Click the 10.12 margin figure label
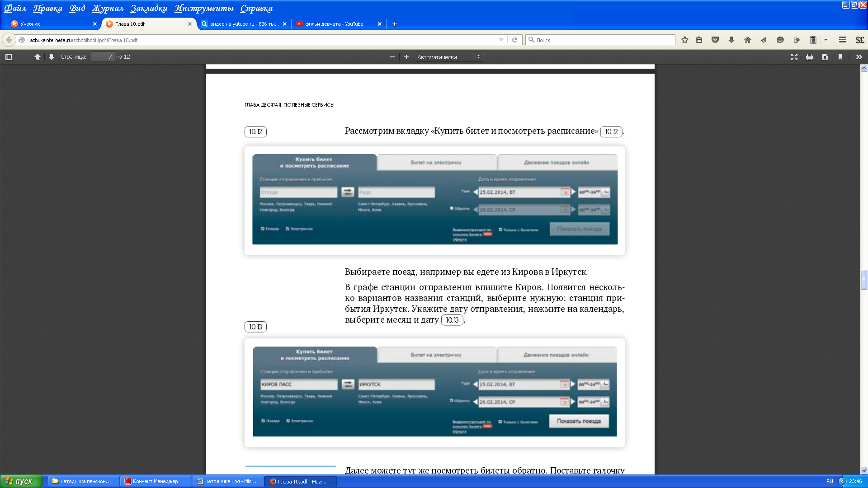This screenshot has width=868, height=488. 255,132
